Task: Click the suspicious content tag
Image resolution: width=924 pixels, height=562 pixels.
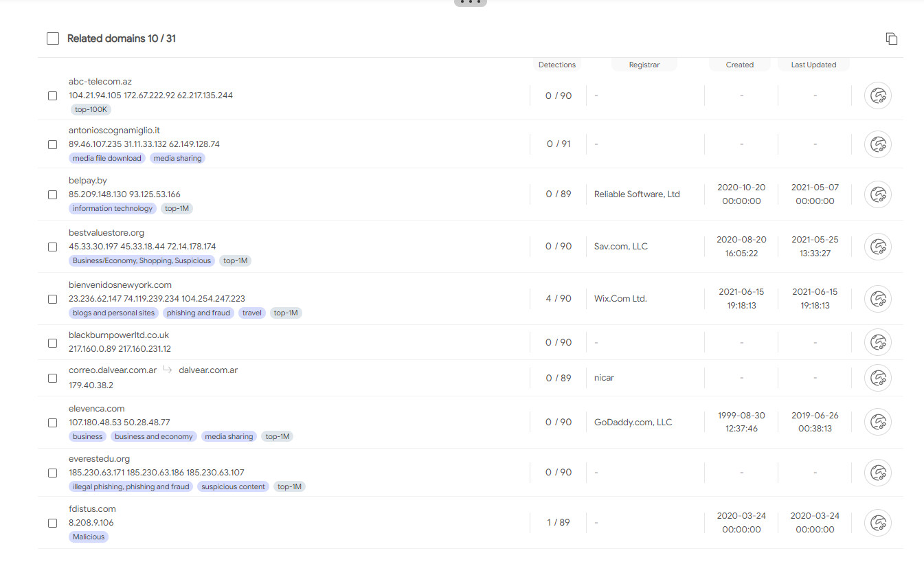Action: [233, 486]
